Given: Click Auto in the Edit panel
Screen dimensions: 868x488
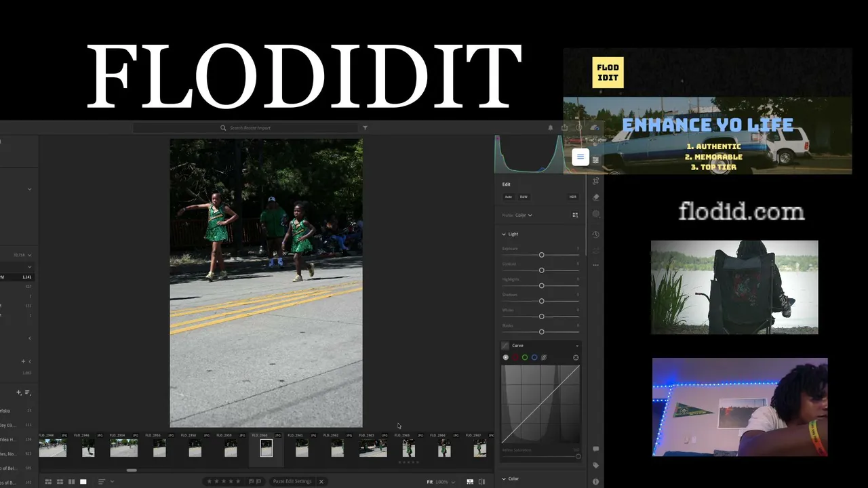Looking at the screenshot, I should click(508, 197).
